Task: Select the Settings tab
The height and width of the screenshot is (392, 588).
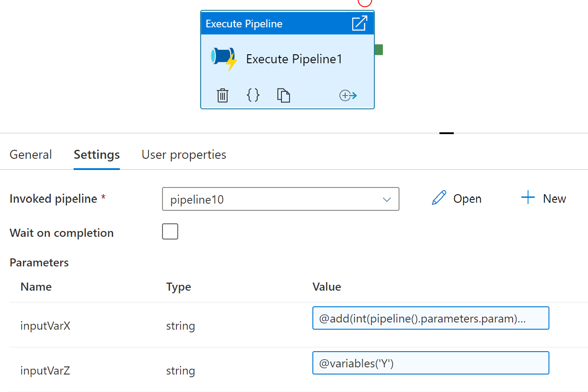Action: coord(97,155)
